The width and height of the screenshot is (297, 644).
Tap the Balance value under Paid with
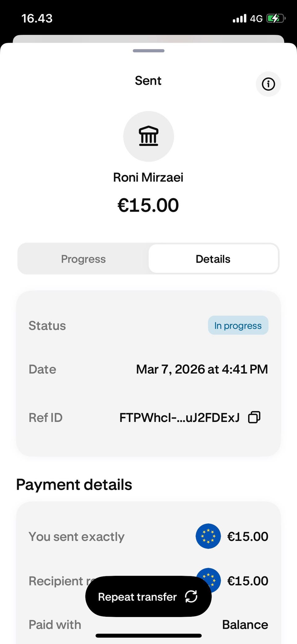pos(245,624)
